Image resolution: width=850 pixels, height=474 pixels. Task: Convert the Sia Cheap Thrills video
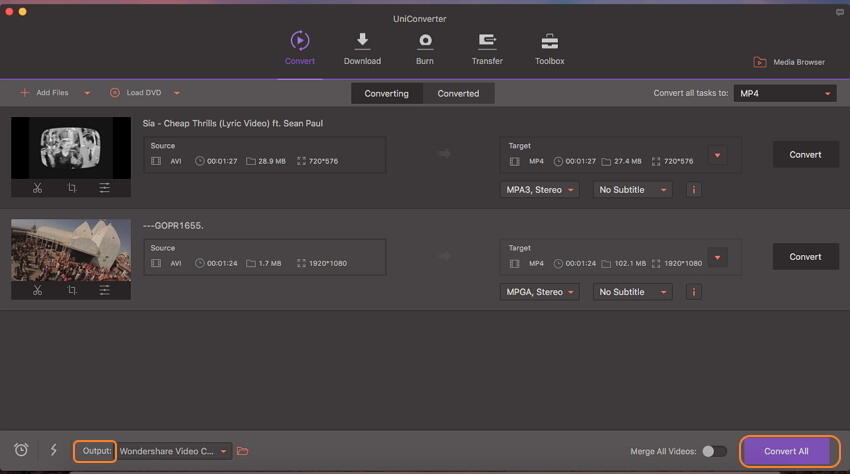[x=805, y=155]
